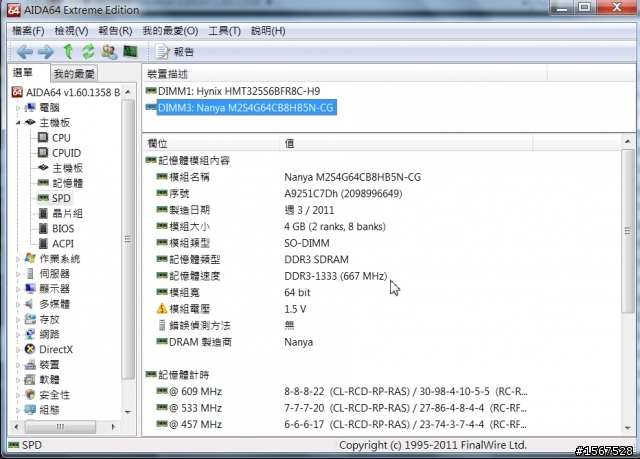The image size is (640, 459).
Task: Select the CPU item in the tree
Action: pyautogui.click(x=61, y=138)
